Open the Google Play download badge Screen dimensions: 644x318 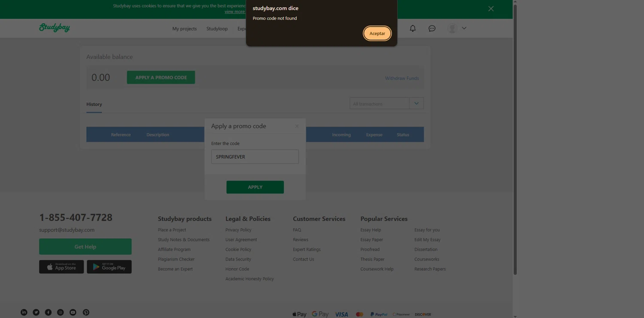tap(109, 267)
